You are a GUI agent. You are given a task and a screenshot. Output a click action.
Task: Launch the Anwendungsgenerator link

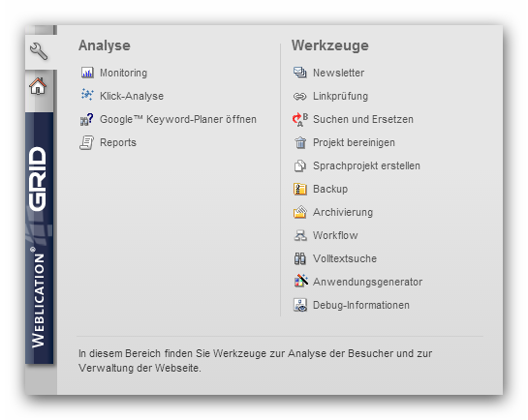368,282
